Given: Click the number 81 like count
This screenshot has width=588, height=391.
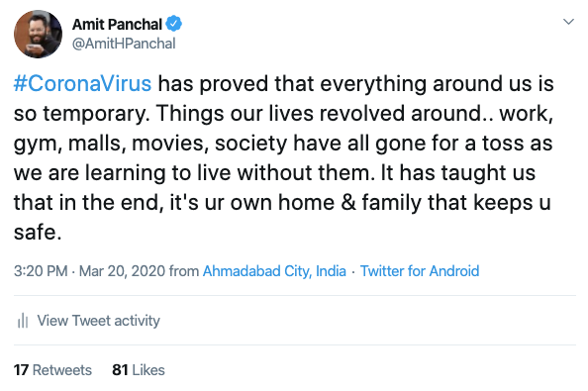Looking at the screenshot, I should click(121, 370).
